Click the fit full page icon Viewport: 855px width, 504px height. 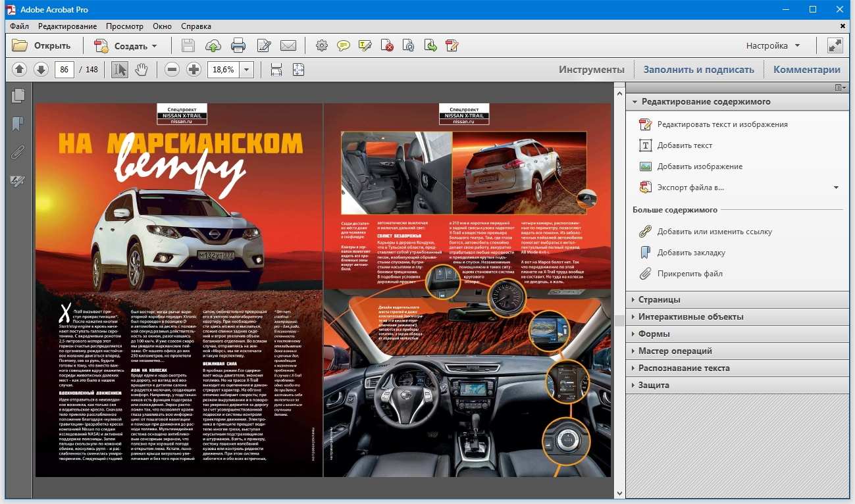[x=298, y=70]
